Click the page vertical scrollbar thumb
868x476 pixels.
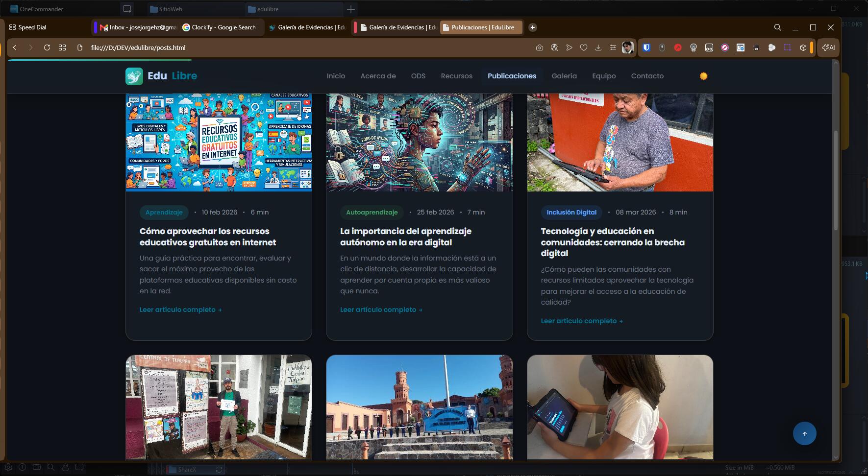pyautogui.click(x=836, y=181)
